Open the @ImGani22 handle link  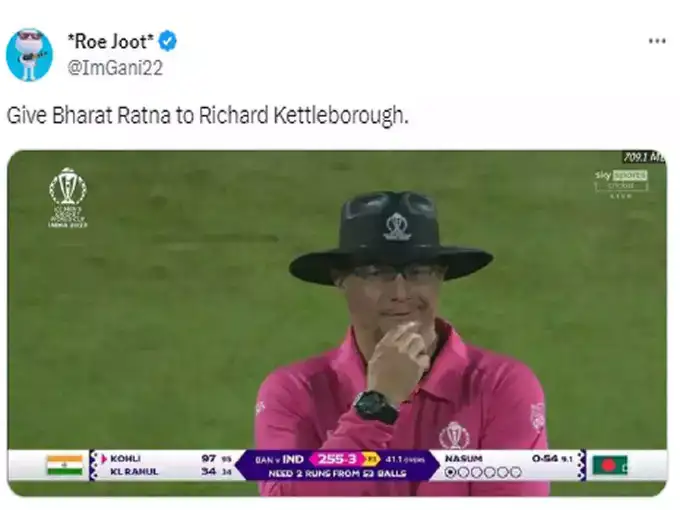(115, 68)
